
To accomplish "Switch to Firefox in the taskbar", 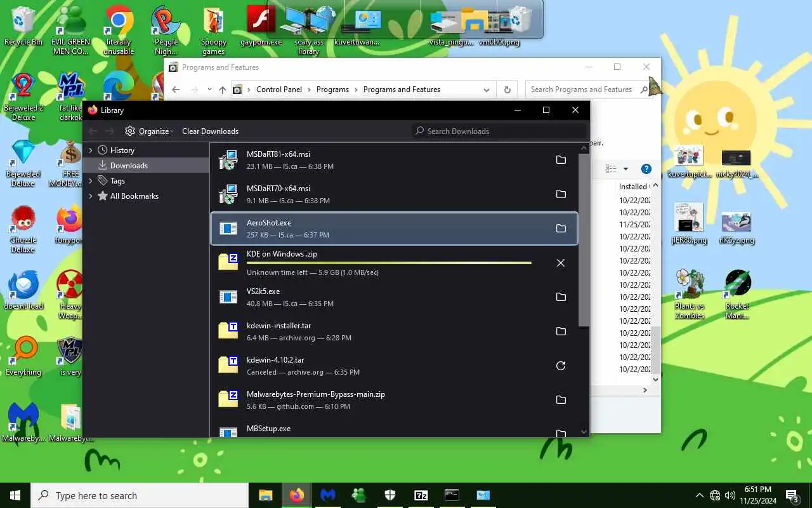I will pos(296,495).
